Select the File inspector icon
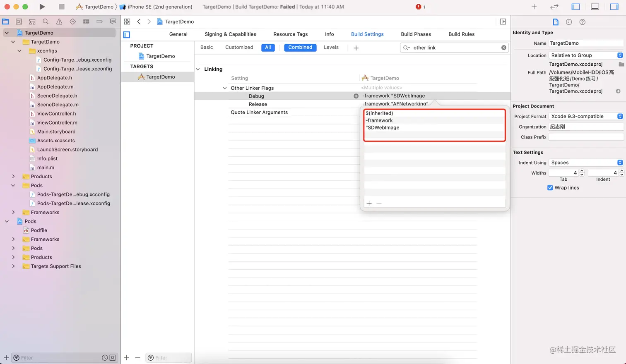 coord(556,22)
